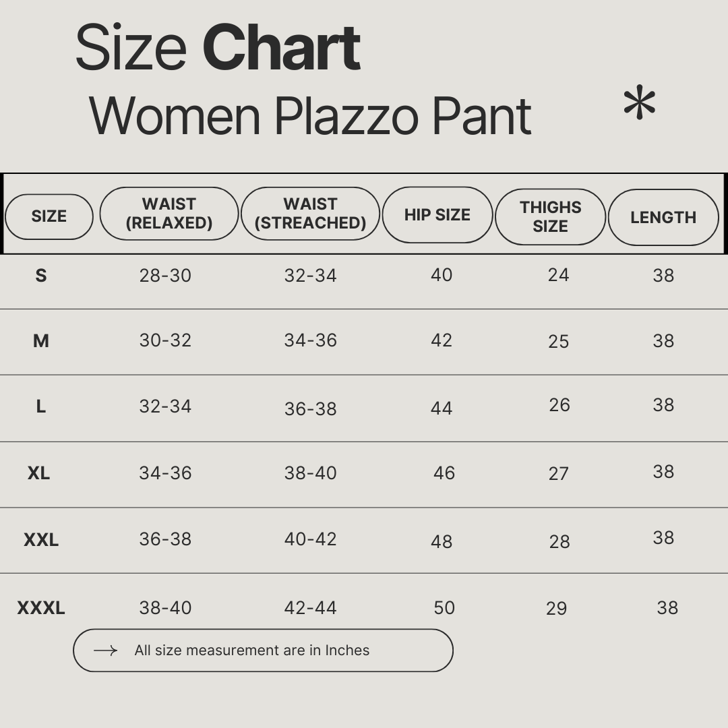Click hip size value 46
Viewport: 728px width, 728px height.
(444, 473)
